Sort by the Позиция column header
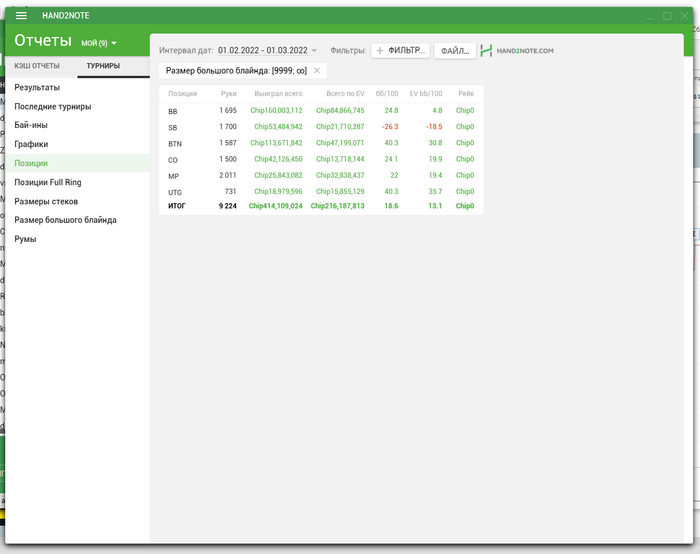This screenshot has width=700, height=554. 183,93
